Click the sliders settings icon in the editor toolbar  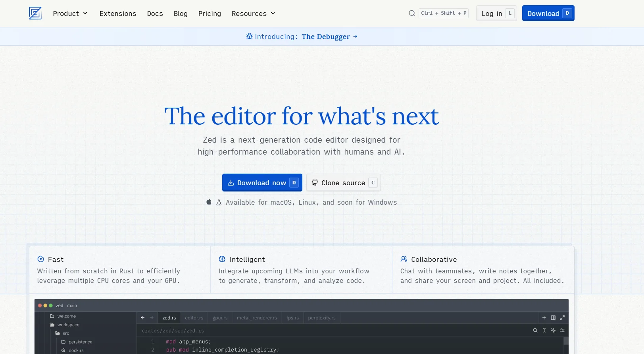(x=562, y=331)
